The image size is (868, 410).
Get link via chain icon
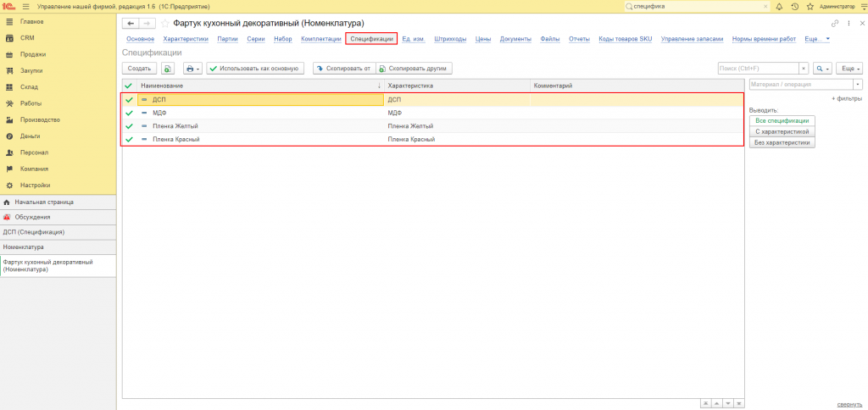835,23
